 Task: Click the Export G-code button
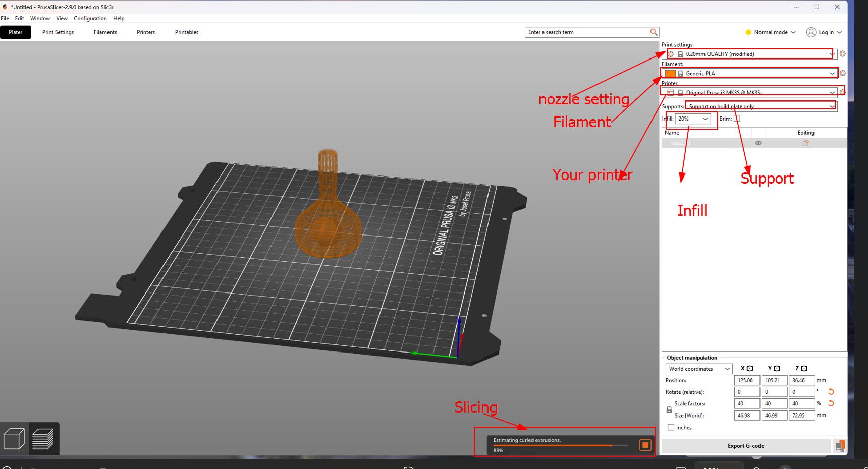(x=746, y=446)
